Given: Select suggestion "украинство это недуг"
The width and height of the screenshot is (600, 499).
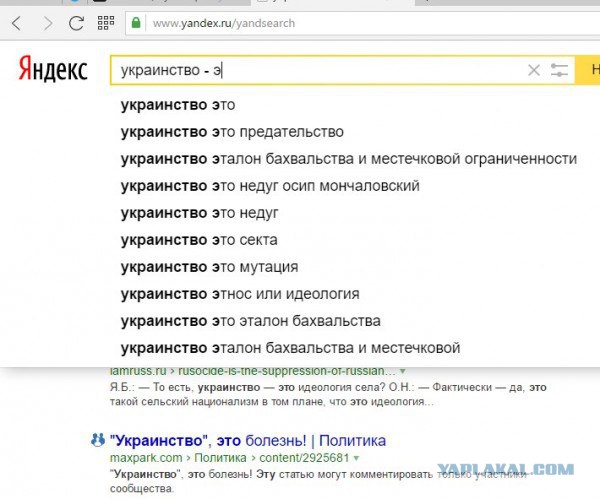Looking at the screenshot, I should tap(199, 213).
